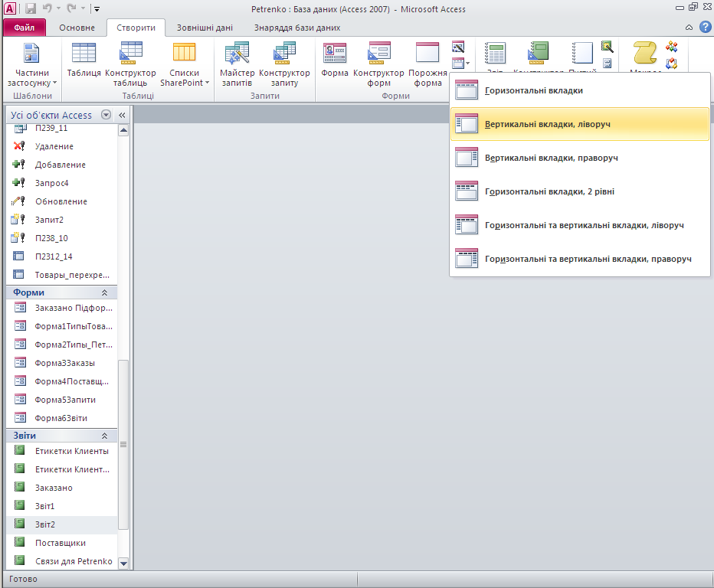Open the Списки SharePoint dropdown
The image size is (714, 588).
coord(184,66)
